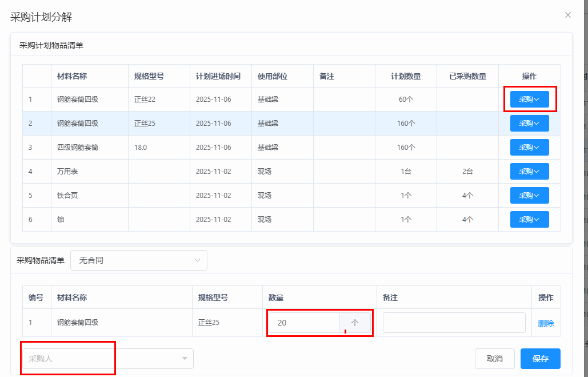
Task: Click the 计划进场时间 column header
Action: click(218, 76)
